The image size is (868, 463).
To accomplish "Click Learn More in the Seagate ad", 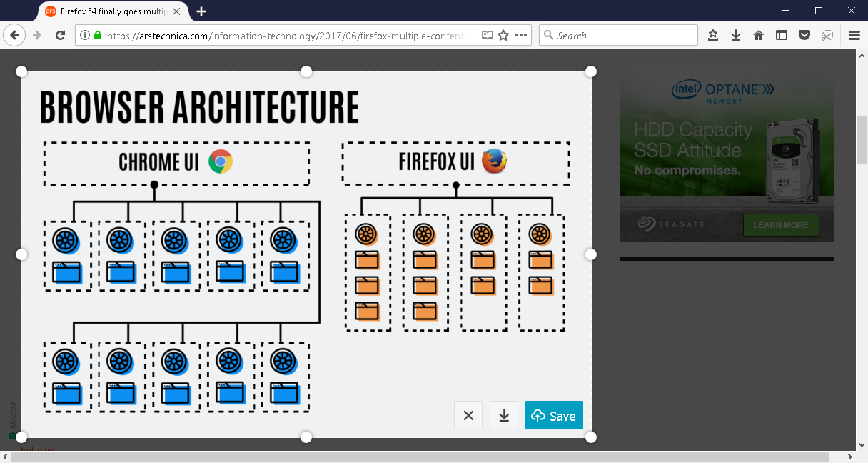I will pos(781,225).
